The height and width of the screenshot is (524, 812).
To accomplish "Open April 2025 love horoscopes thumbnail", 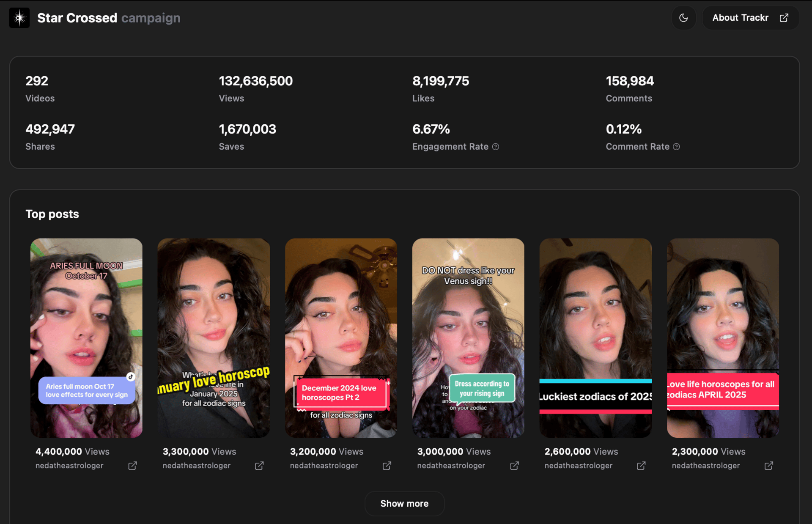I will coord(723,337).
